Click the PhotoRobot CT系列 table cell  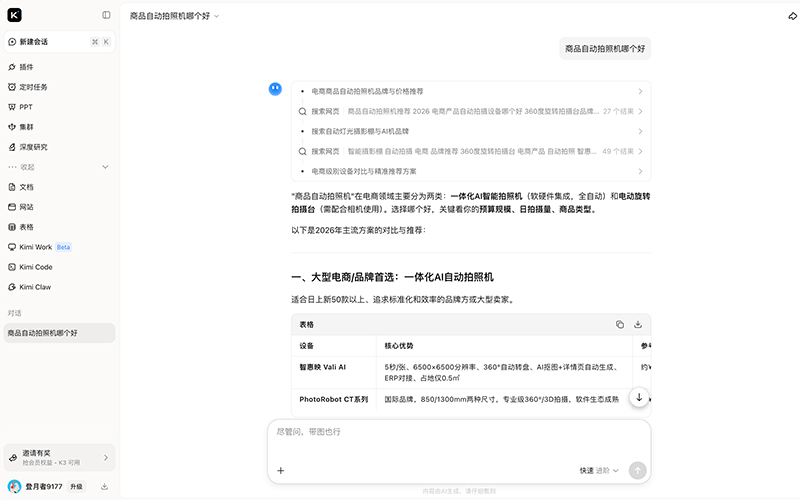[x=334, y=399]
